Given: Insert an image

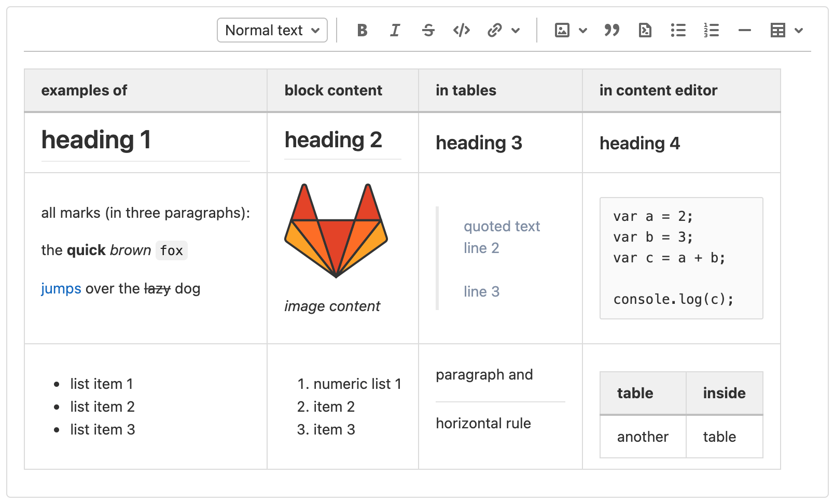Looking at the screenshot, I should 562,30.
